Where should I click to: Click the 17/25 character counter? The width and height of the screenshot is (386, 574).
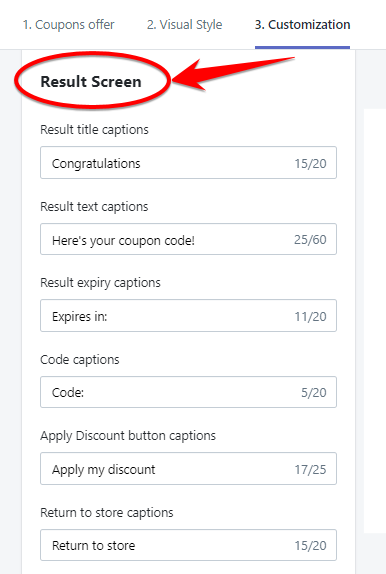pyautogui.click(x=311, y=469)
